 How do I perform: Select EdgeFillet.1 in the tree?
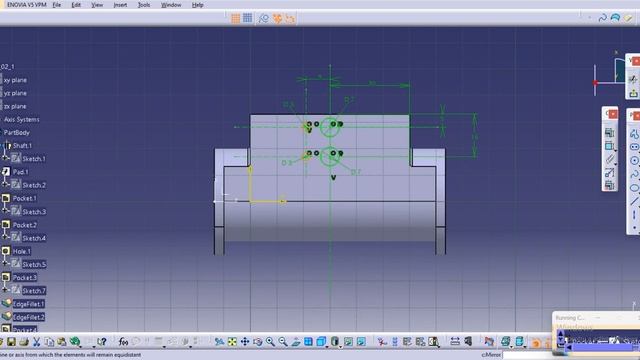point(29,304)
